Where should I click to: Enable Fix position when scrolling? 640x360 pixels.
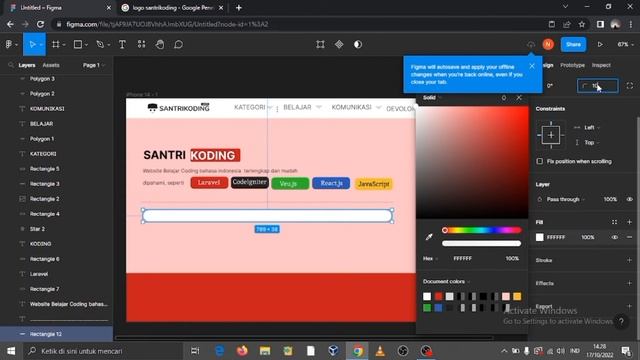pos(540,161)
